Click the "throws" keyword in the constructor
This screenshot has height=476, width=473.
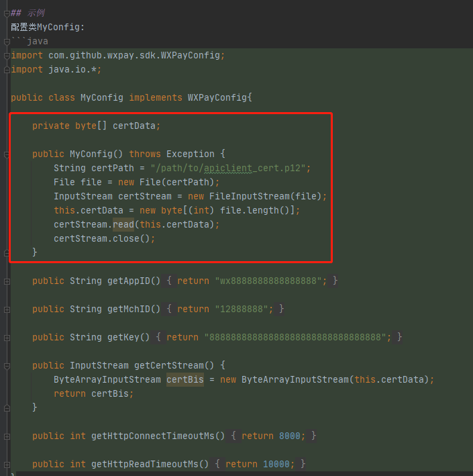point(145,154)
